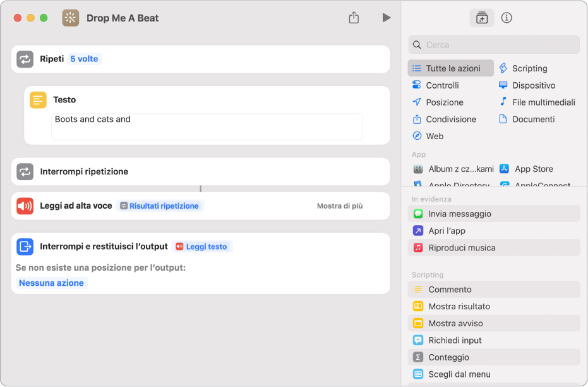Screen dimensions: 588x387
Task: Focus the Cerca search field
Action: coord(494,45)
